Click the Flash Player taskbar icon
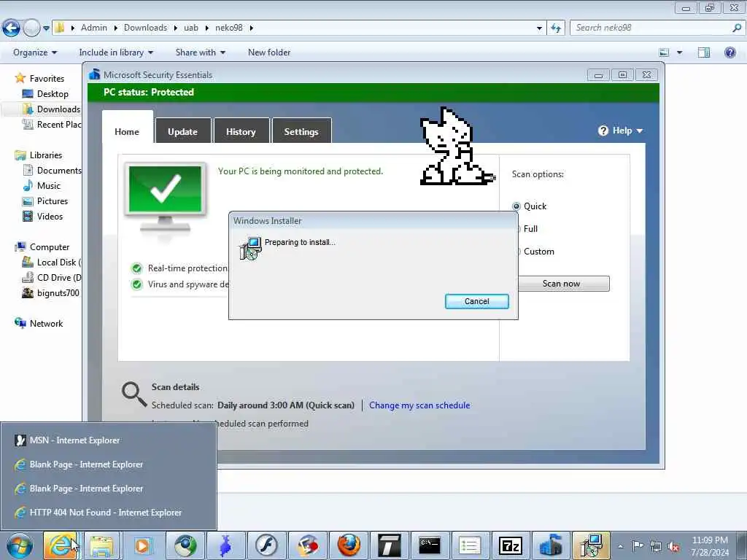747x560 pixels. 266,545
